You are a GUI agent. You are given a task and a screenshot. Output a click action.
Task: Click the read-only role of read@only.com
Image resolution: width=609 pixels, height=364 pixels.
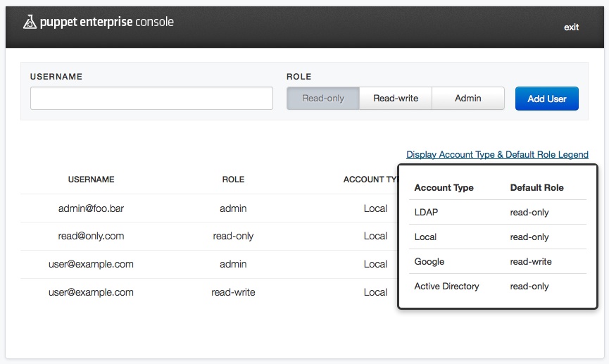click(233, 236)
